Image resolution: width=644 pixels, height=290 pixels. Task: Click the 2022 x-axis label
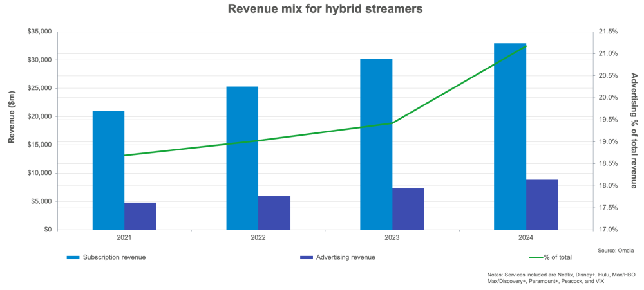click(258, 237)
